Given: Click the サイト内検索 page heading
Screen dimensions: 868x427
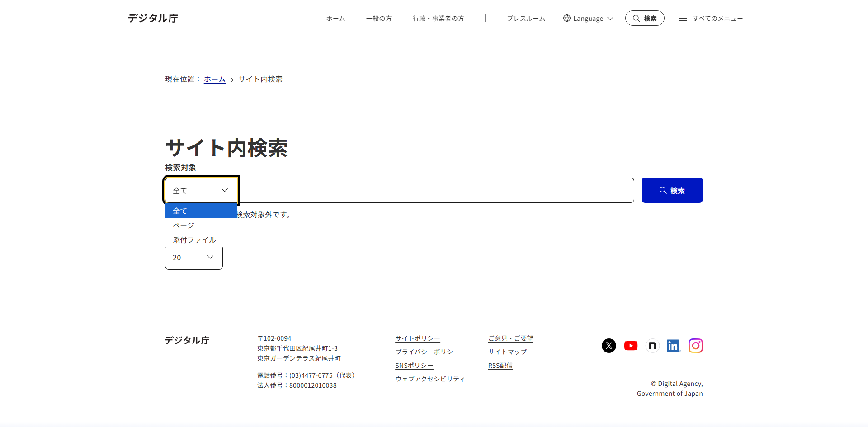Looking at the screenshot, I should pyautogui.click(x=226, y=148).
